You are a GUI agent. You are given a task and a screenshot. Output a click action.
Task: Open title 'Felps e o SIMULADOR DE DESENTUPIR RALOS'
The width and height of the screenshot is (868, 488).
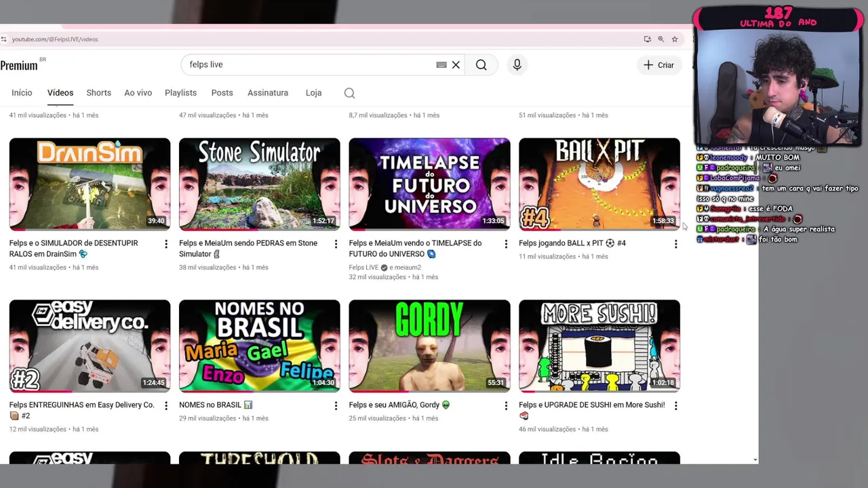pos(73,248)
